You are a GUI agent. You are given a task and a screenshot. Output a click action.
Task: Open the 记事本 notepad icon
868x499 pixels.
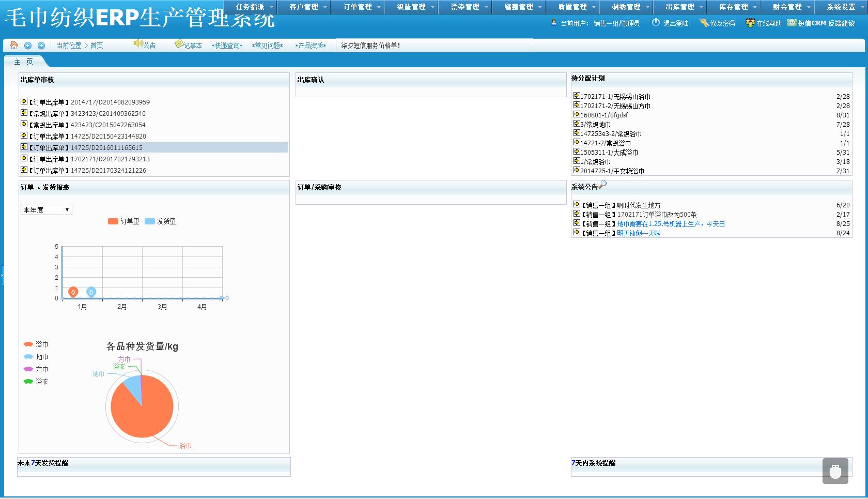[179, 44]
